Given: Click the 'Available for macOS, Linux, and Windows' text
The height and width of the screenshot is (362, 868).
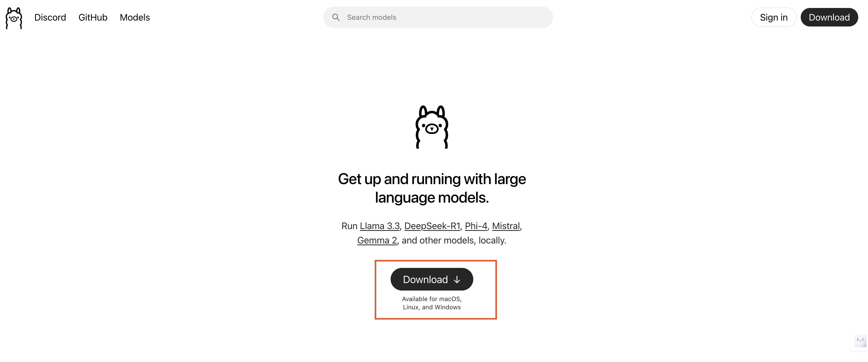Looking at the screenshot, I should tap(432, 303).
